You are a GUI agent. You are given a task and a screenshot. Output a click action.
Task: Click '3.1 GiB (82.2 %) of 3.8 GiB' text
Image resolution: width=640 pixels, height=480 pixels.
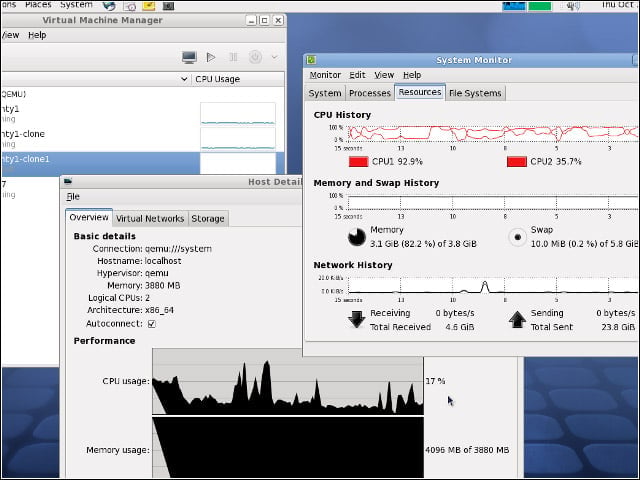423,244
